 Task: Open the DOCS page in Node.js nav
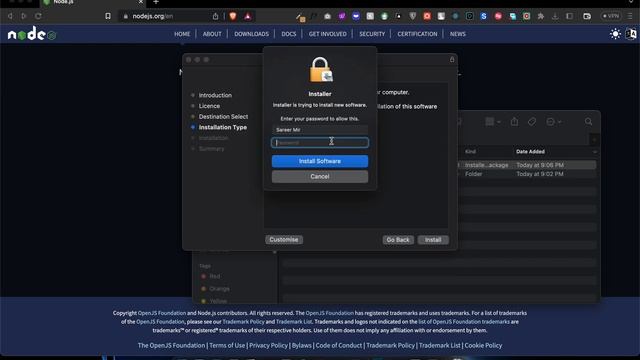[x=289, y=34]
